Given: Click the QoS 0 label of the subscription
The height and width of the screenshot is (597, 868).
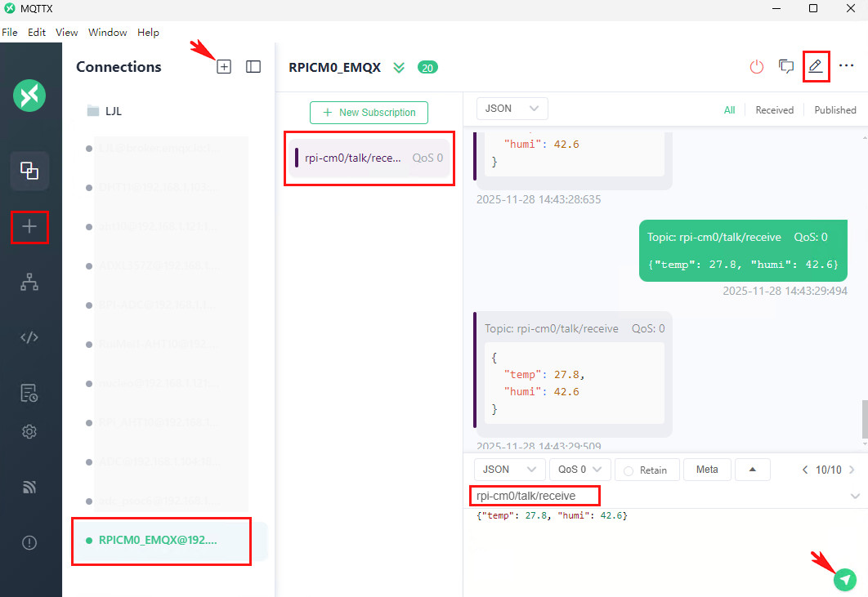Looking at the screenshot, I should pos(427,158).
